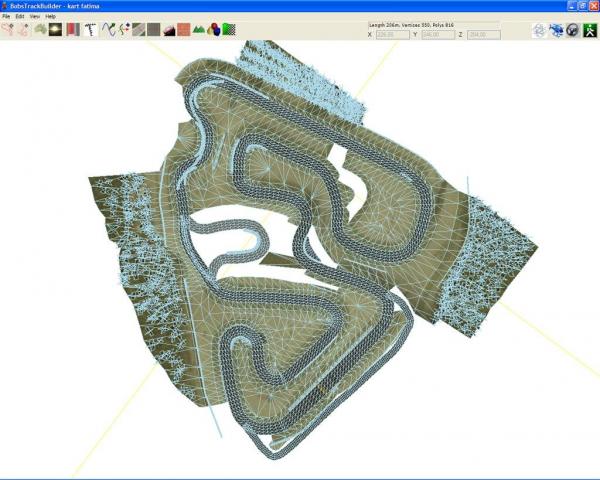This screenshot has height=480, width=600.
Task: Click the red, green, blue spheres icon
Action: 214,30
